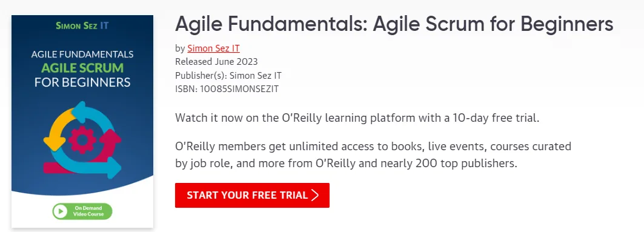Click the AGILE FUNDAMENTALS line on the cover
The width and height of the screenshot is (644, 232).
click(82, 54)
